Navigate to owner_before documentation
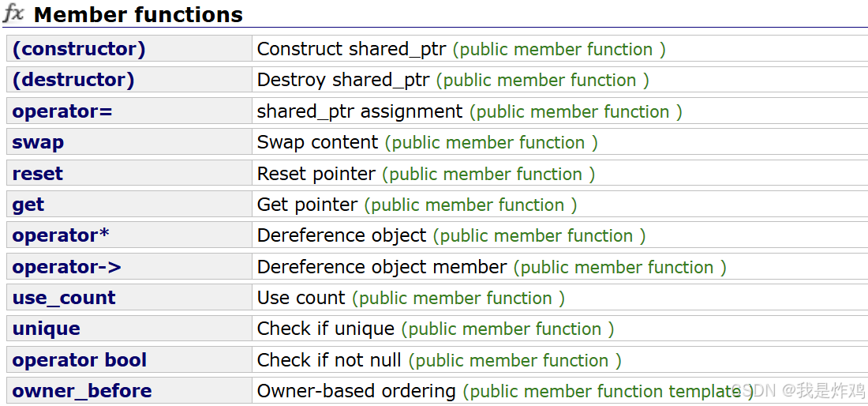Screen dimensions: 868x406 tap(82, 391)
